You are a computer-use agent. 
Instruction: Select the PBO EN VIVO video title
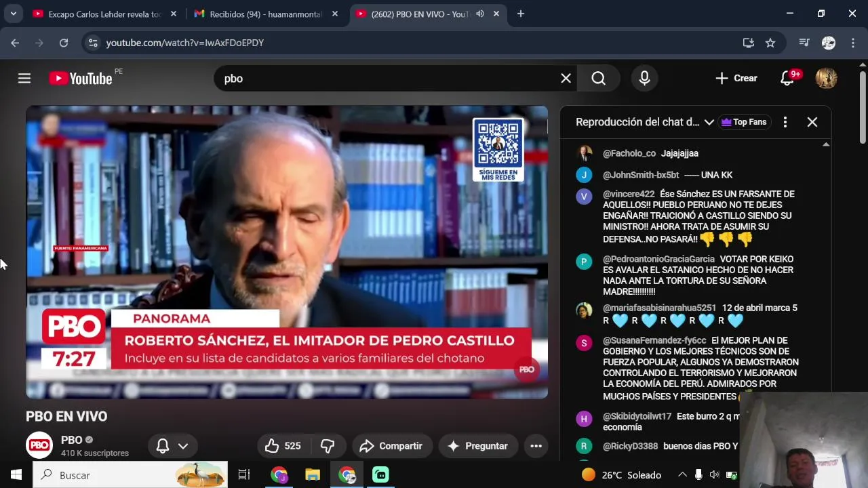[66, 416]
